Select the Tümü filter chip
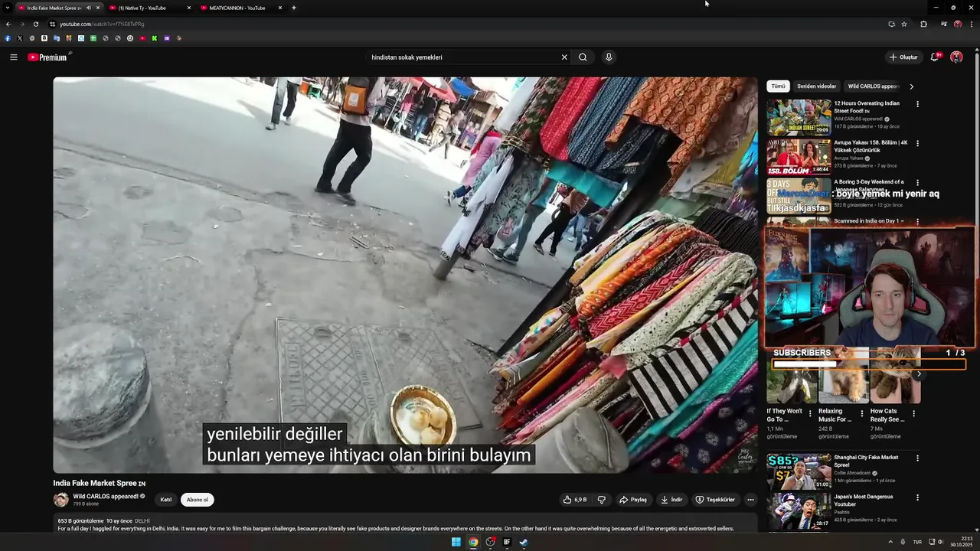980x551 pixels. coord(778,86)
